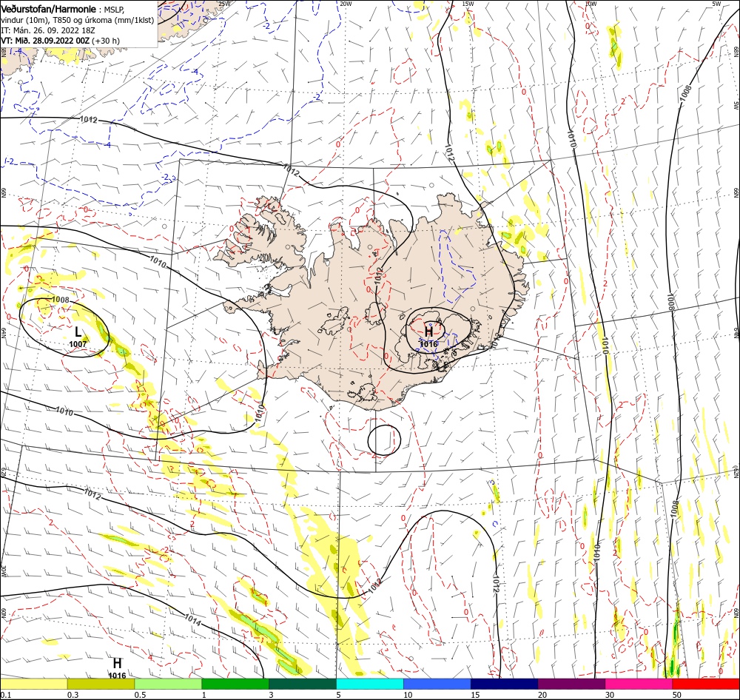
Task: Click the 10W longitude label
Action: (591, 4)
